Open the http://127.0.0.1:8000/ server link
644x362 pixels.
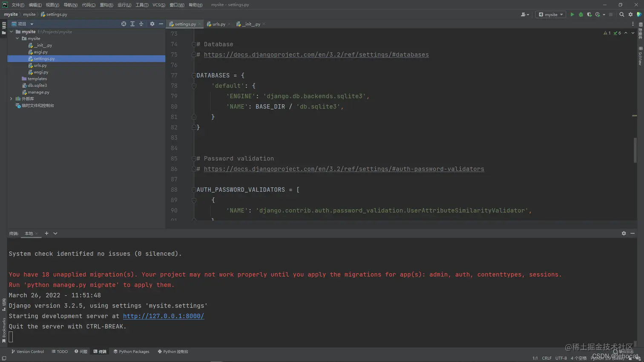[x=164, y=316]
